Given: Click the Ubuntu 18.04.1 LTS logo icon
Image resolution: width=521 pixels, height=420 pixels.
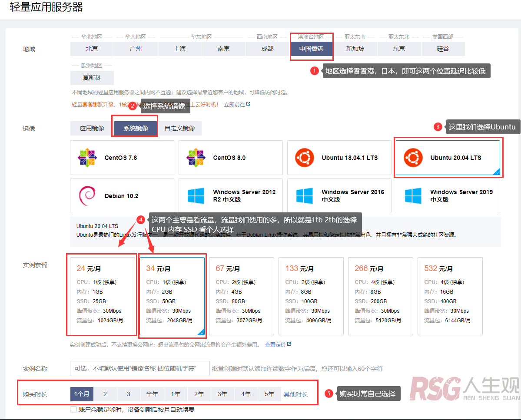Looking at the screenshot, I should click(x=304, y=158).
